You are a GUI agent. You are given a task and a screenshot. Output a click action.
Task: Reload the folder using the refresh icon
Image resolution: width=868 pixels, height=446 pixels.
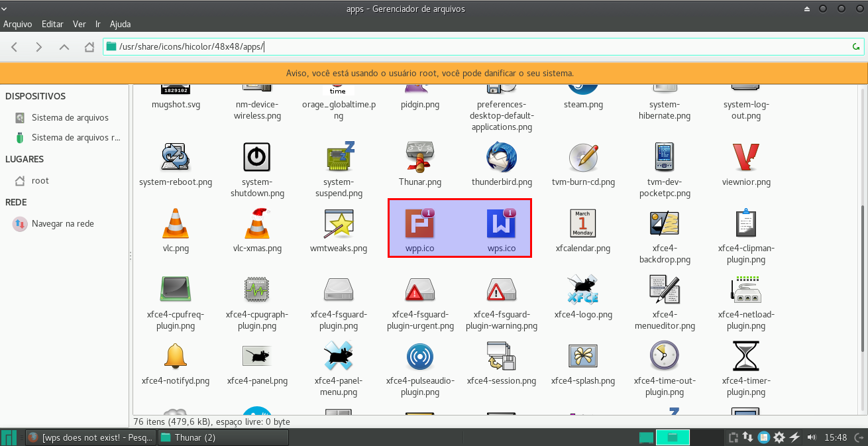pyautogui.click(x=856, y=47)
